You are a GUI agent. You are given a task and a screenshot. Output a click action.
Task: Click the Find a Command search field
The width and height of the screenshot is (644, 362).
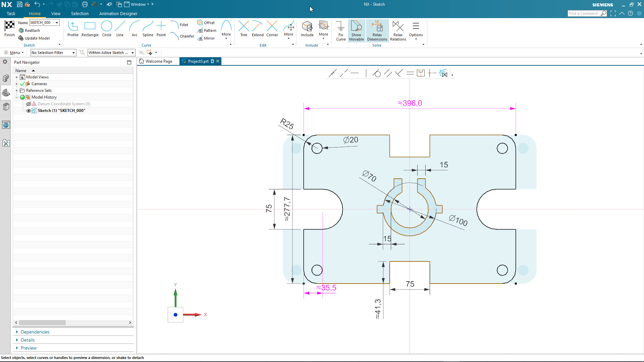pos(583,13)
